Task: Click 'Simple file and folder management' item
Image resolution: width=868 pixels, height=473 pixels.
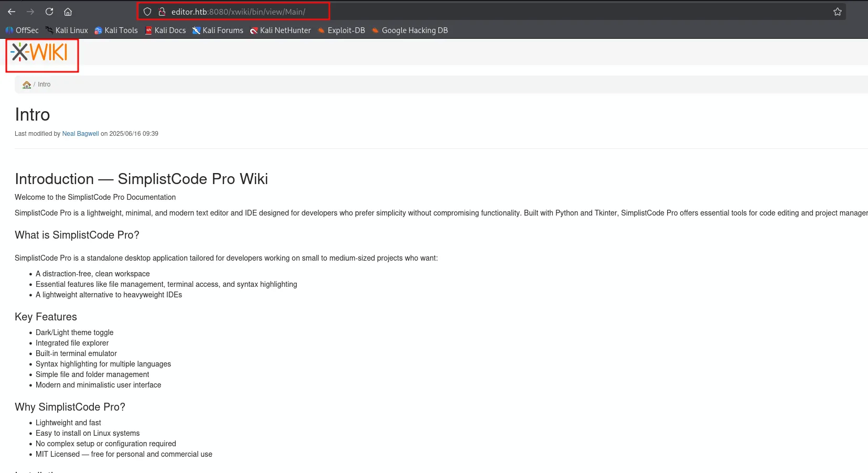Action: click(x=92, y=374)
